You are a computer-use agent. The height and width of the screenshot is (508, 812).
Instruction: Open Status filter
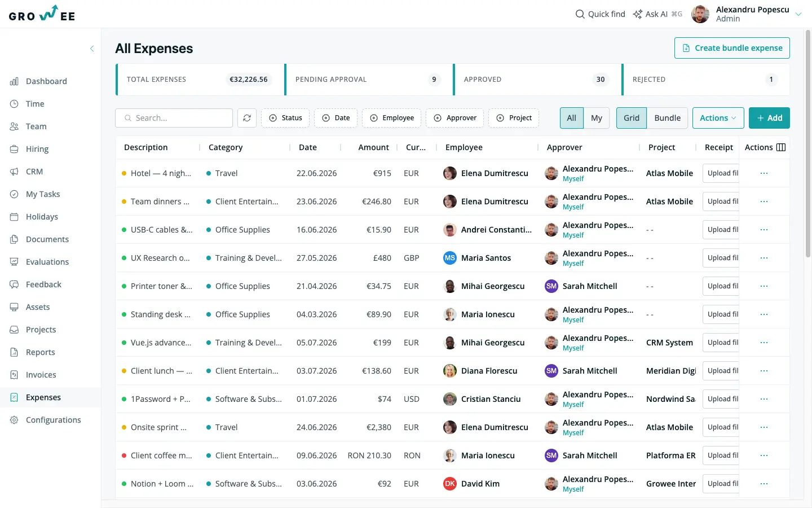pos(285,118)
